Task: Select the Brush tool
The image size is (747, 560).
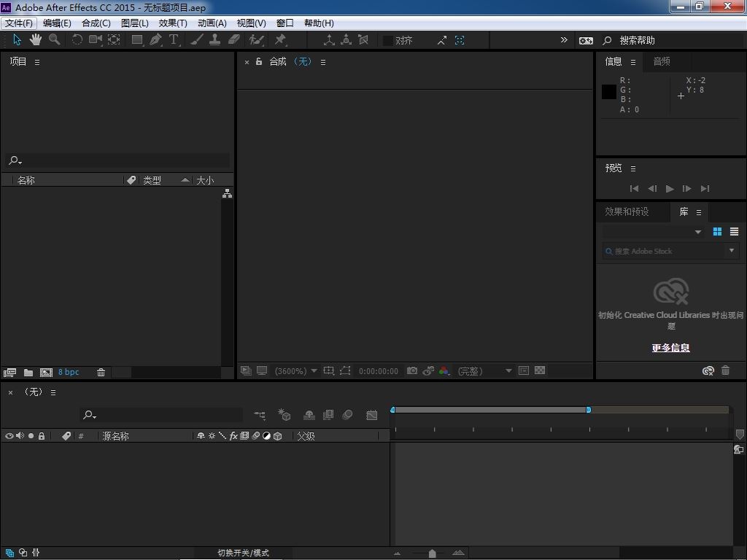Action: (x=197, y=40)
